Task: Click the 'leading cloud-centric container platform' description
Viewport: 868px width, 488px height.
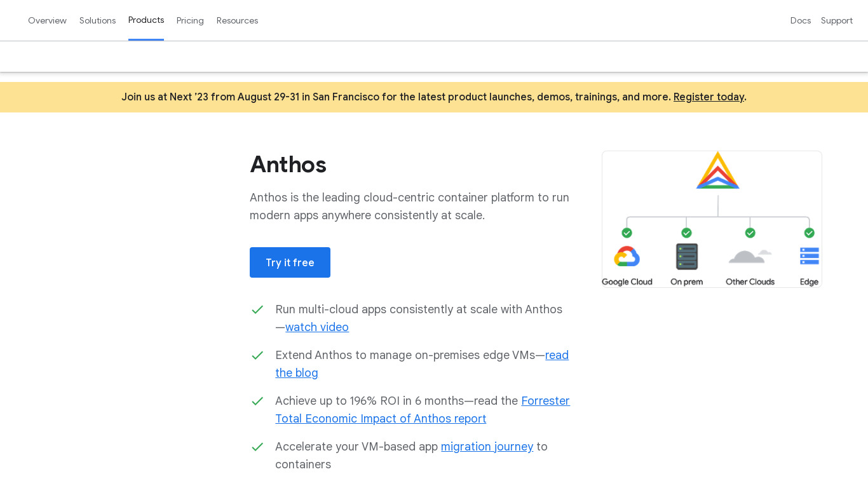Action: coord(409,207)
